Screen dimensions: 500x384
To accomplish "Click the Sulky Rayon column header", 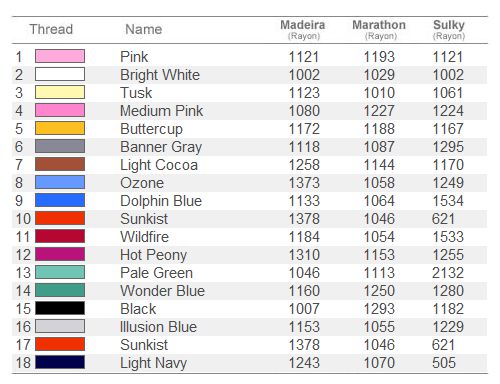I will tap(449, 29).
